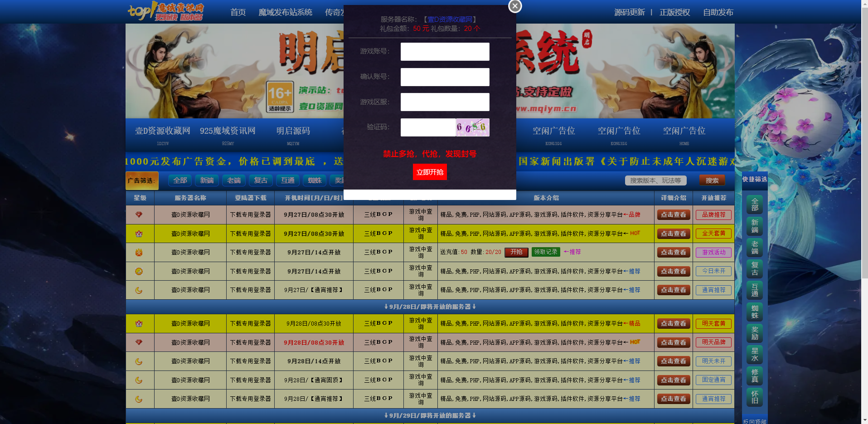Click the smiley face star-level icon
This screenshot has height=424, width=868.
[x=139, y=271]
